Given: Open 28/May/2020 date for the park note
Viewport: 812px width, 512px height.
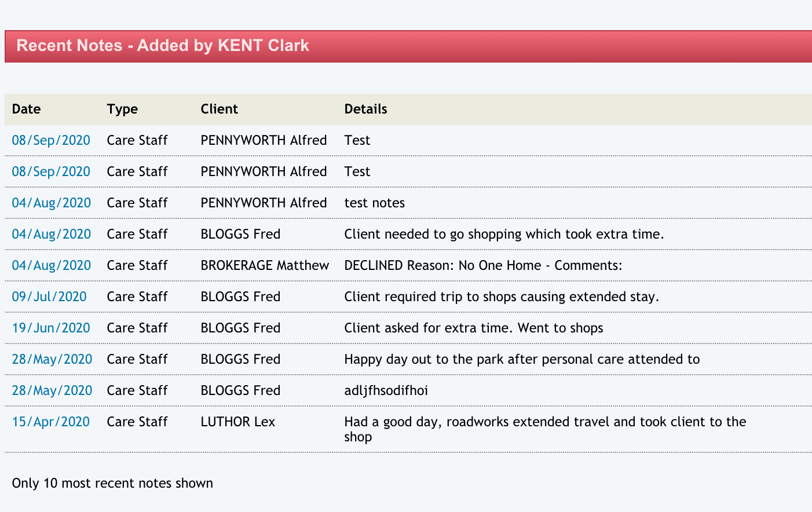Looking at the screenshot, I should coord(52,359).
